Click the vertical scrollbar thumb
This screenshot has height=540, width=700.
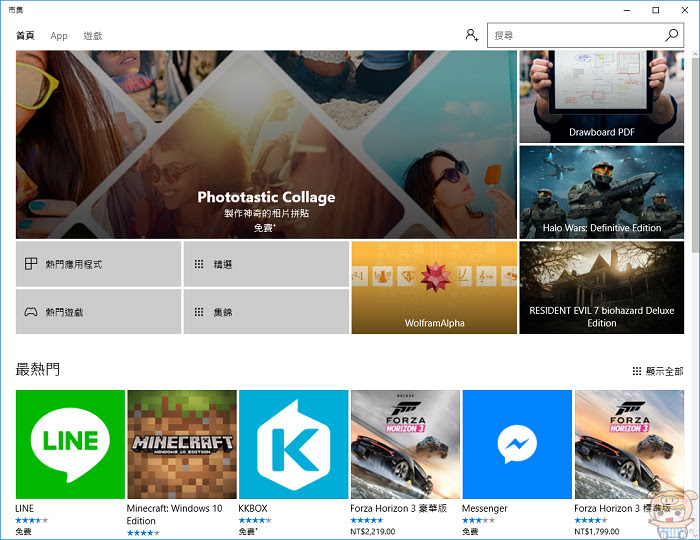695,154
